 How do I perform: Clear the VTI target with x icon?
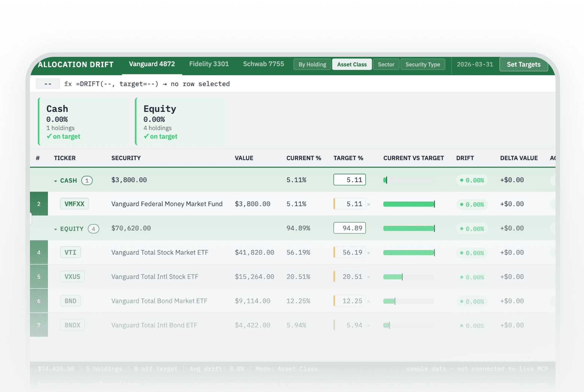coord(369,253)
